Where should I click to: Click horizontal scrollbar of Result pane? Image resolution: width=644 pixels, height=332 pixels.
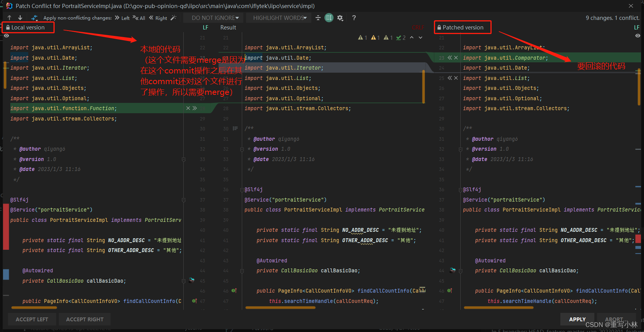click(x=280, y=308)
